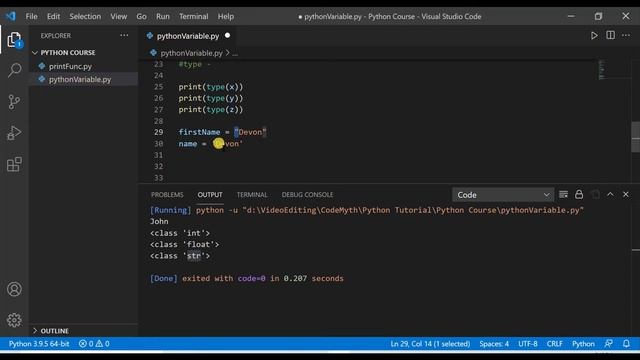
Task: Clear the output panel
Action: 563,195
